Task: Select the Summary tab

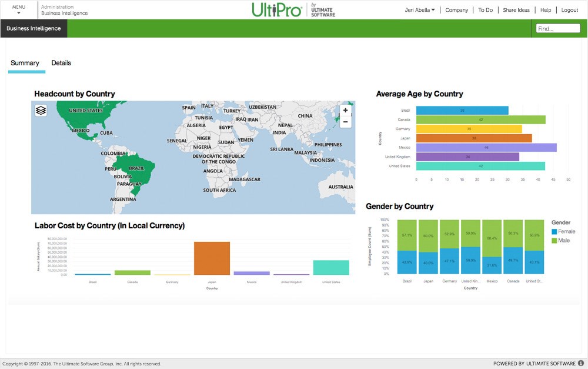Action: (x=25, y=63)
